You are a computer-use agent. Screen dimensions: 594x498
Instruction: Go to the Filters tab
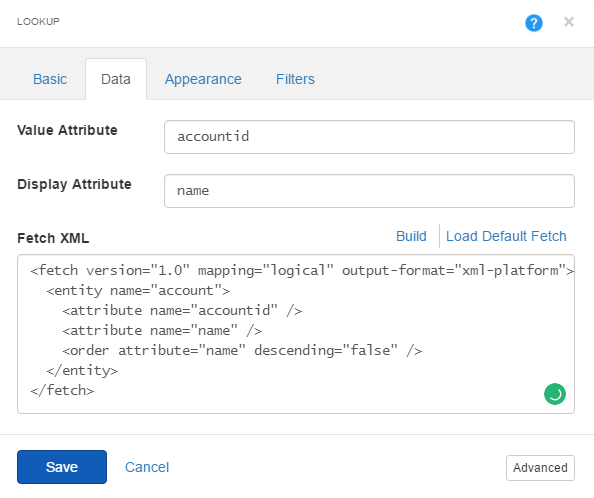coord(295,79)
